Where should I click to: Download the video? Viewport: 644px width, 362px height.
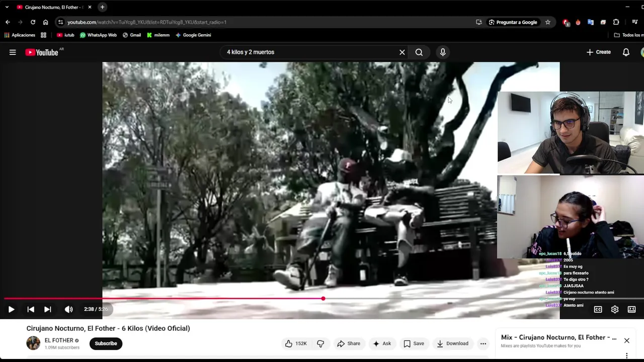452,343
